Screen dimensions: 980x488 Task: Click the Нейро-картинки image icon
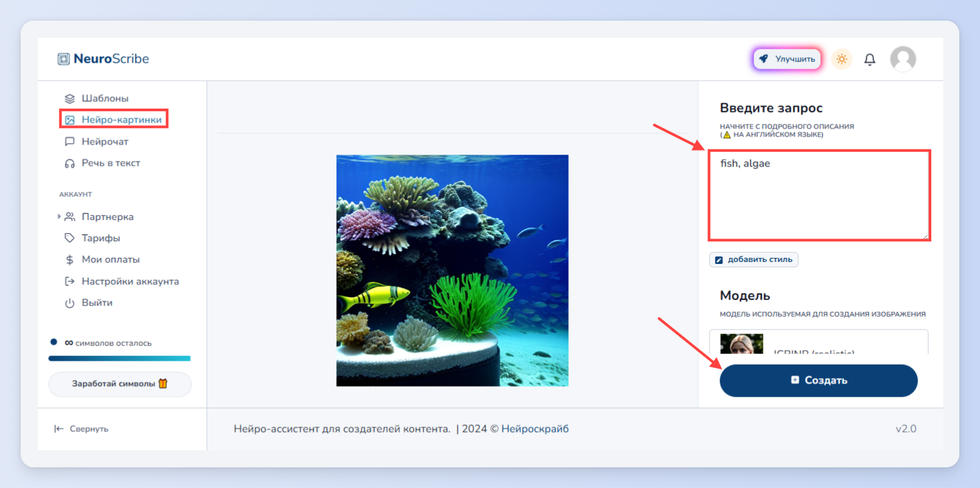(x=70, y=120)
